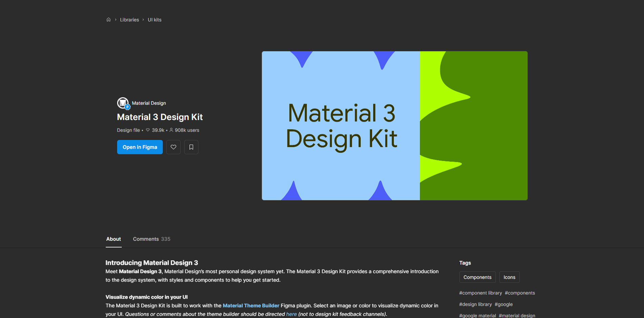Screen dimensions: 644x318
Task: Go to the home icon in breadcrumb
Action: 108,20
